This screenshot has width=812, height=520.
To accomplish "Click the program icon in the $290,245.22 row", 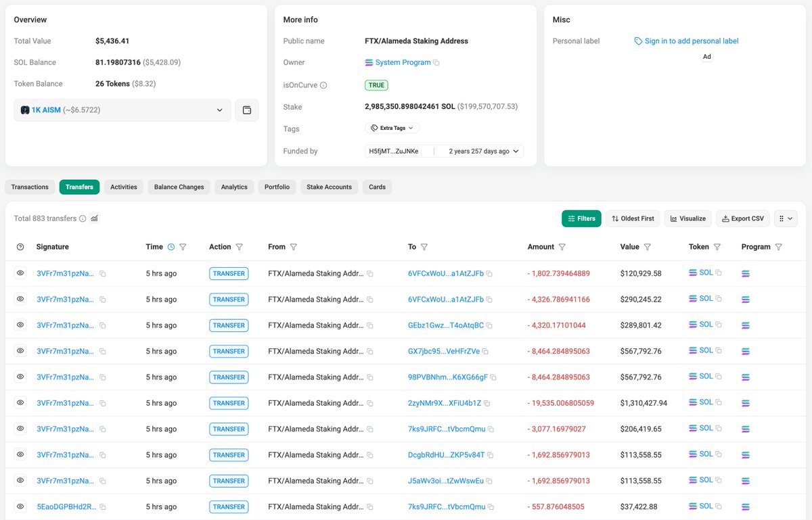I will point(746,300).
